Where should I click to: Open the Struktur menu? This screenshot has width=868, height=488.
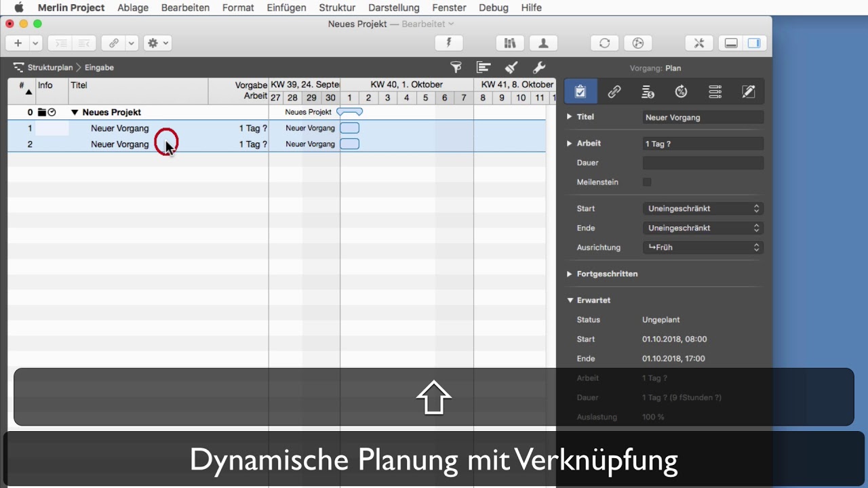click(337, 7)
